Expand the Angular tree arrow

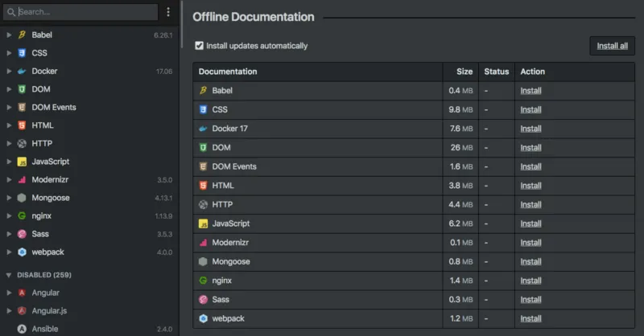pos(9,293)
